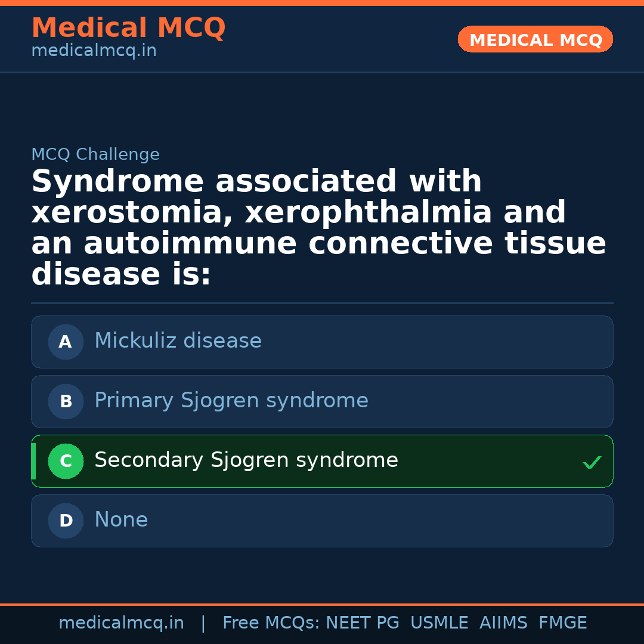
Task: Click the AIIMS footer label
Action: (x=503, y=623)
